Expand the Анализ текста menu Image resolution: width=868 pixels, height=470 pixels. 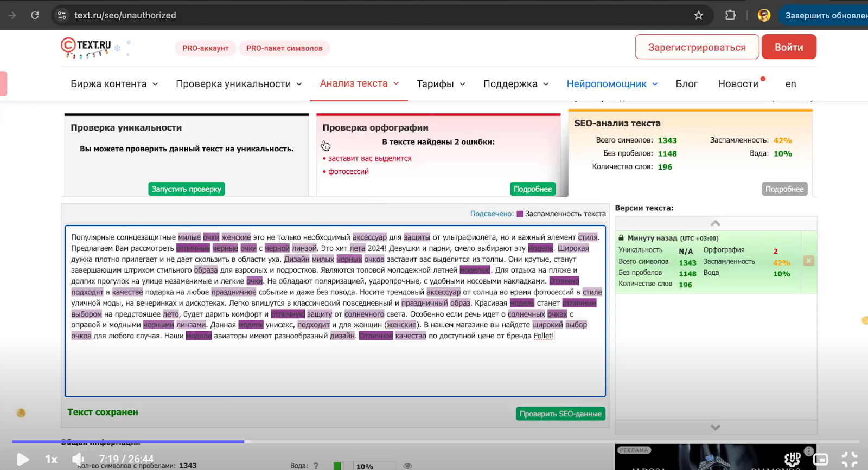[x=359, y=83]
